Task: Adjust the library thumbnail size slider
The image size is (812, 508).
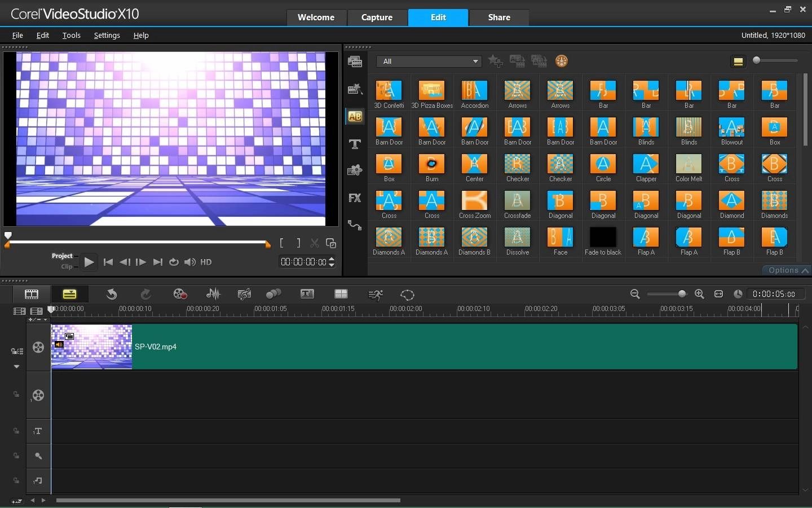Action: (x=775, y=60)
